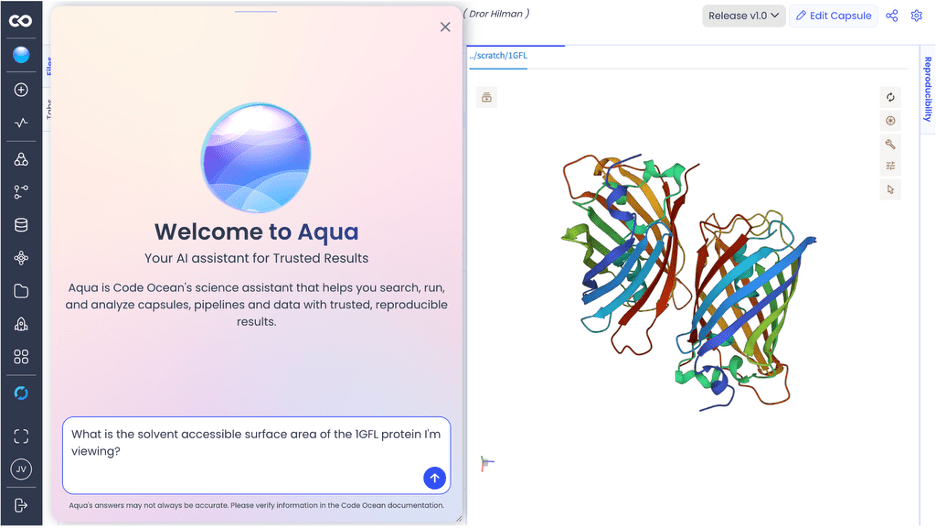Image resolution: width=936 pixels, height=528 pixels.
Task: Open the Release v1.0 version dropdown
Action: tap(743, 16)
